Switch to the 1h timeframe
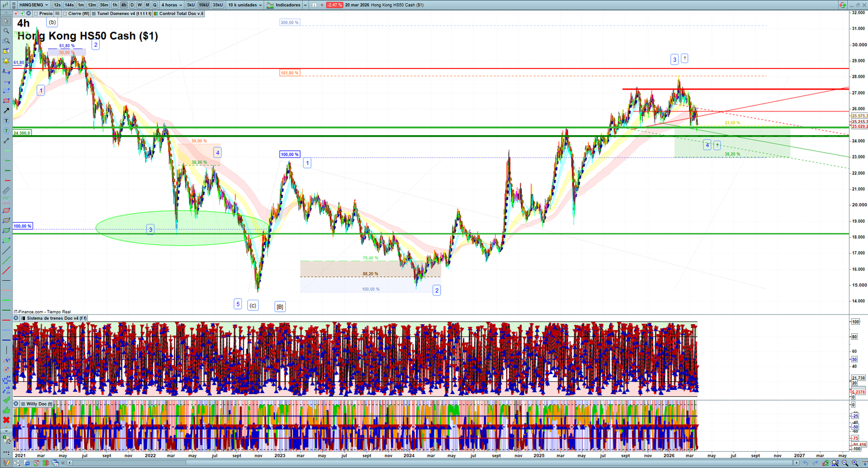Image resolution: width=868 pixels, height=468 pixels. [115, 5]
